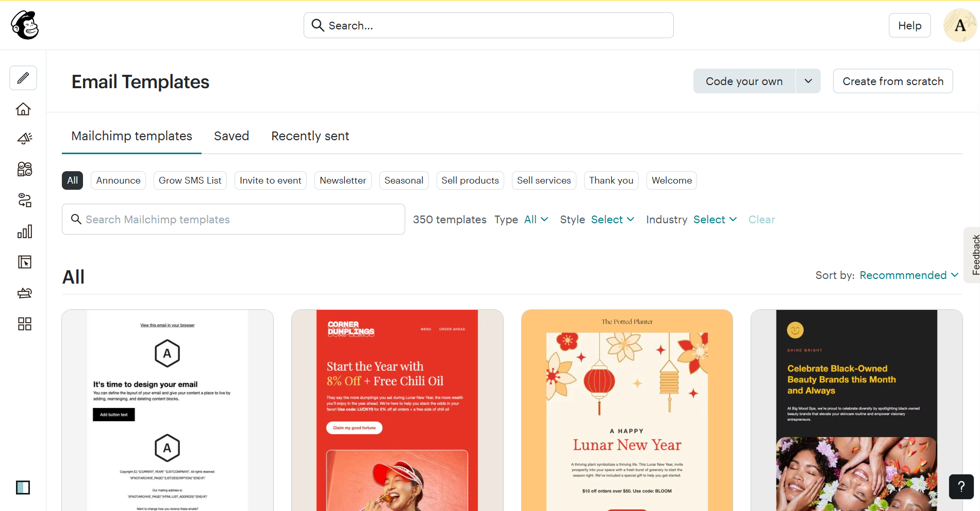Click the Create from scratch button
The width and height of the screenshot is (980, 511).
pyautogui.click(x=892, y=81)
